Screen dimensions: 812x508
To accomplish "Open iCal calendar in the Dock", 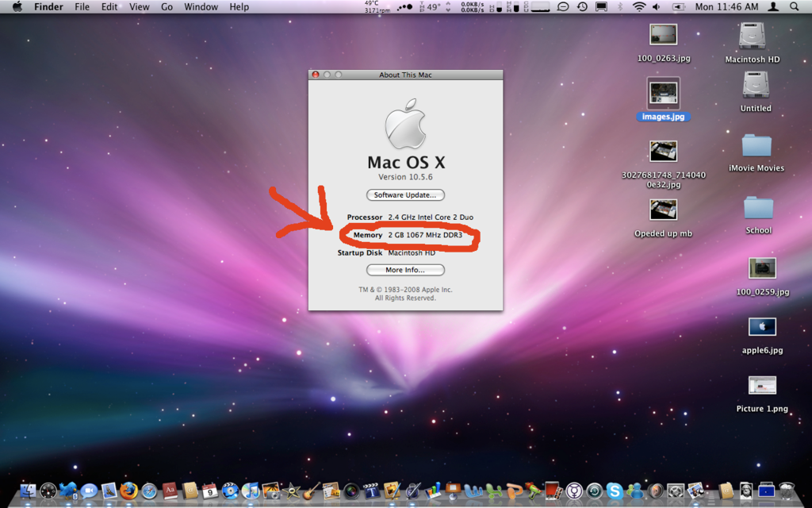I will [209, 491].
